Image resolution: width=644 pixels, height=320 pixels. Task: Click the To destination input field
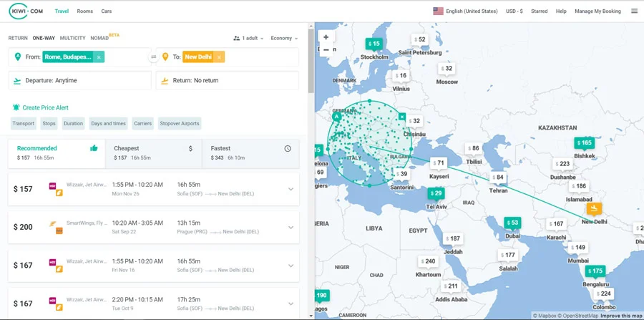227,57
